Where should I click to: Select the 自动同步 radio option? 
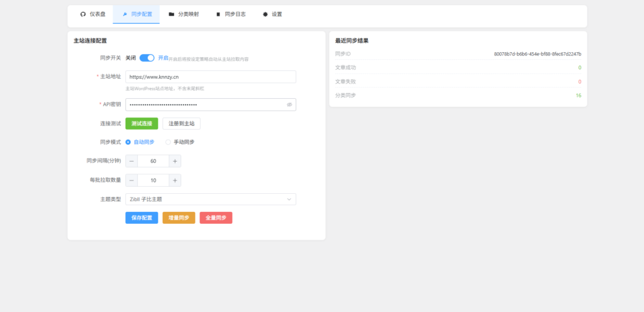pos(128,142)
